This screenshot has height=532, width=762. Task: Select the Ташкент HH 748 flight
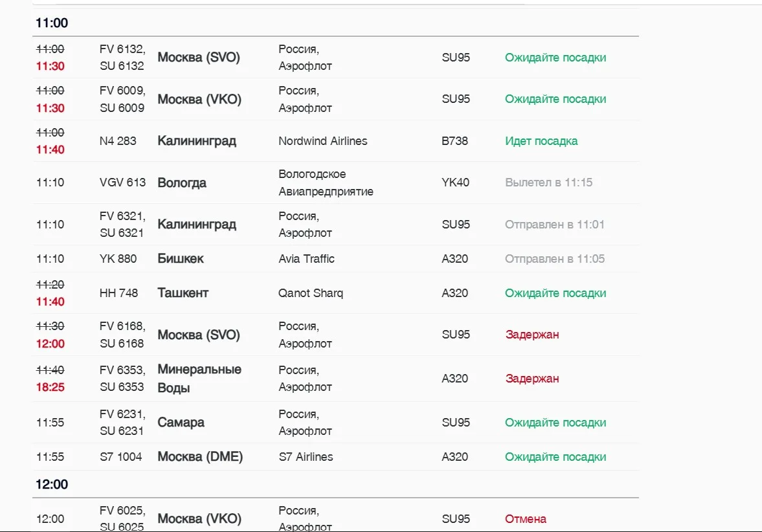click(335, 293)
